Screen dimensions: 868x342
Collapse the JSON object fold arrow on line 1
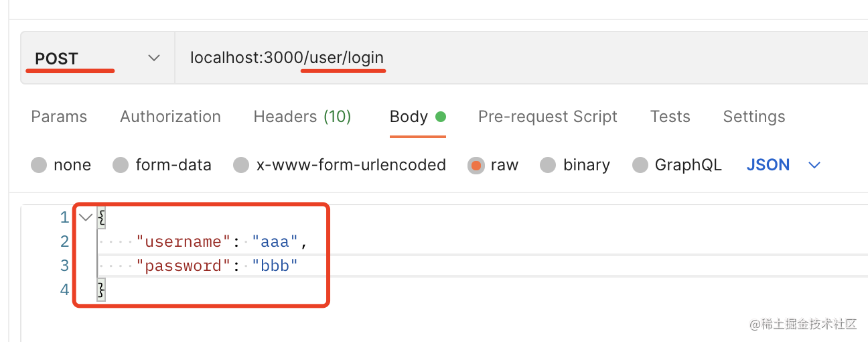coord(86,217)
